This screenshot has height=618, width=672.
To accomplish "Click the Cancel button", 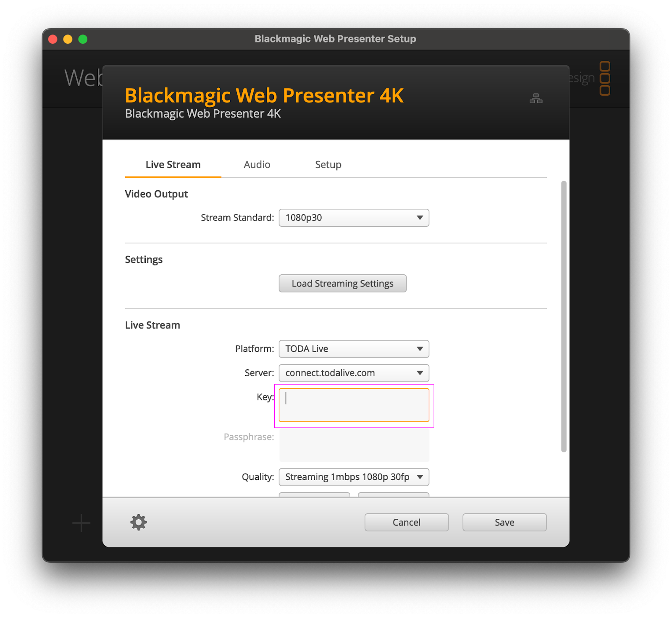I will [407, 522].
